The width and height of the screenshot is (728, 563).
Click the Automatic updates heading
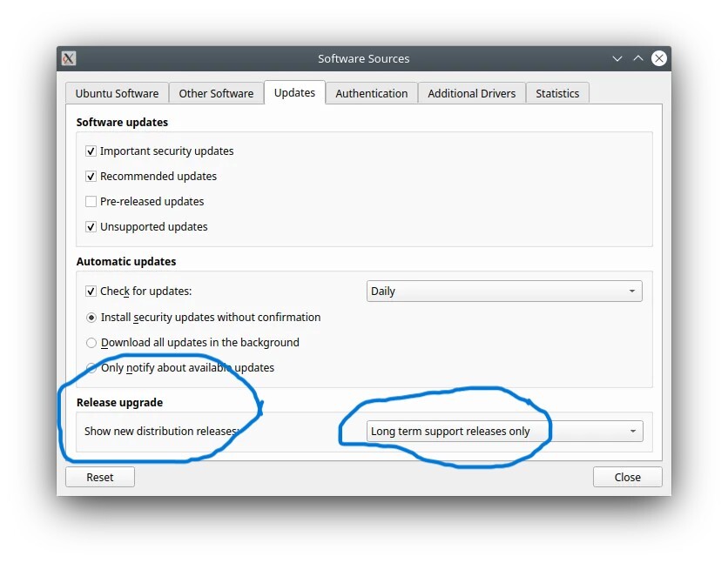[x=126, y=262]
